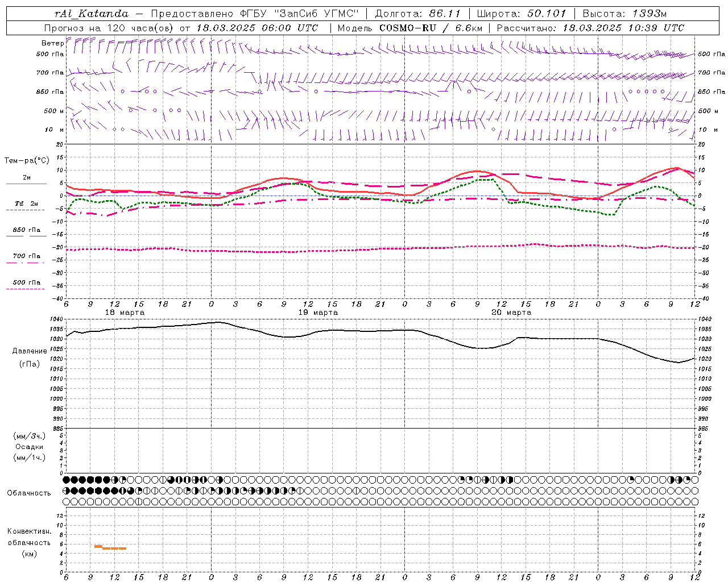Click the (гПа) unit under Давление
728x582 pixels.
(x=30, y=364)
